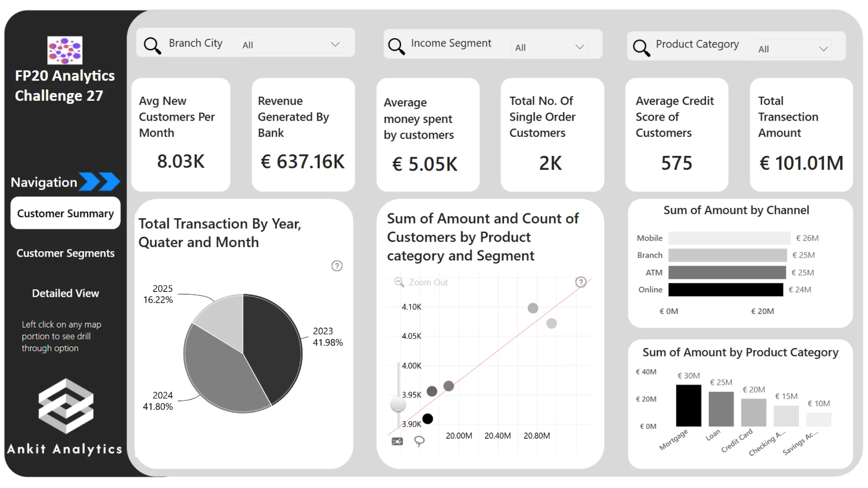Click the gray Loan column
The image size is (868, 488).
tap(721, 409)
